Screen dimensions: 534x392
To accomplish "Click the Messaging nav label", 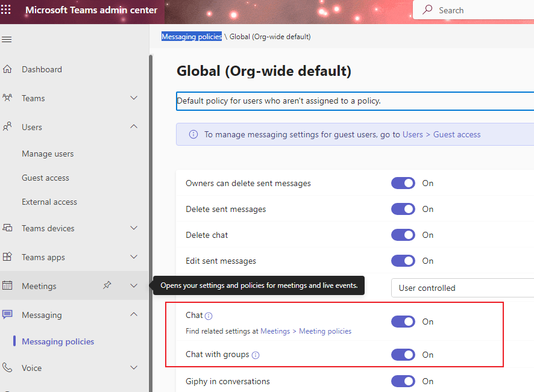I will pyautogui.click(x=42, y=315).
